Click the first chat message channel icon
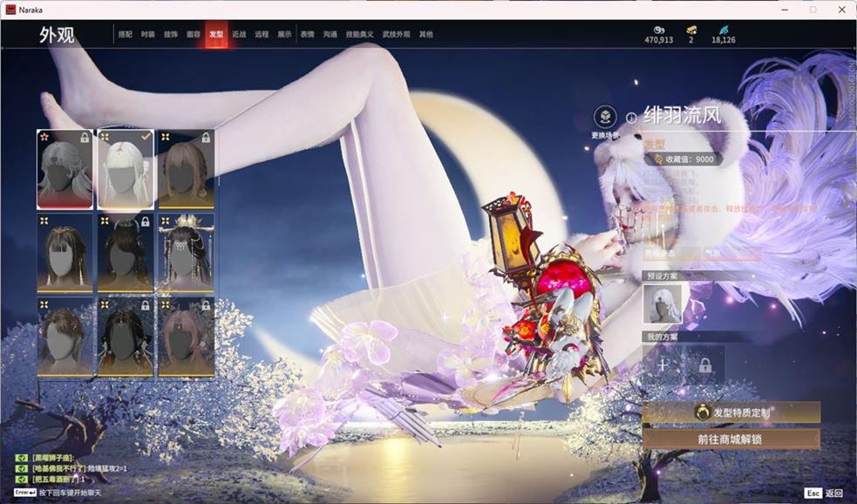The image size is (857, 504). [x=21, y=458]
